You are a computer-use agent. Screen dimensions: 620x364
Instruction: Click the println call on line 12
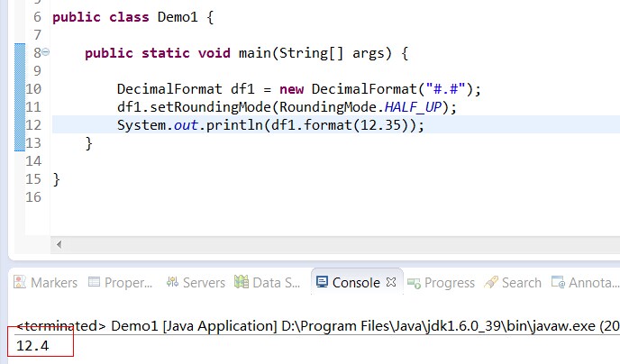234,125
